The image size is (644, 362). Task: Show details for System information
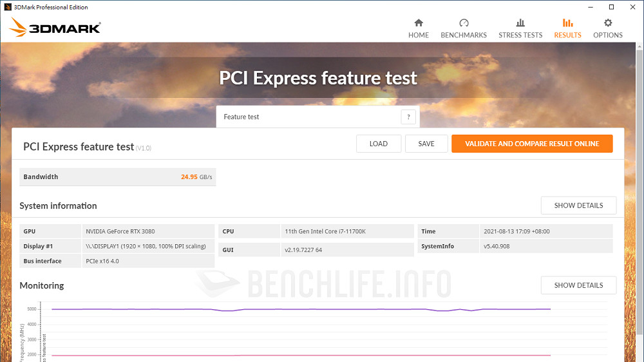point(578,205)
